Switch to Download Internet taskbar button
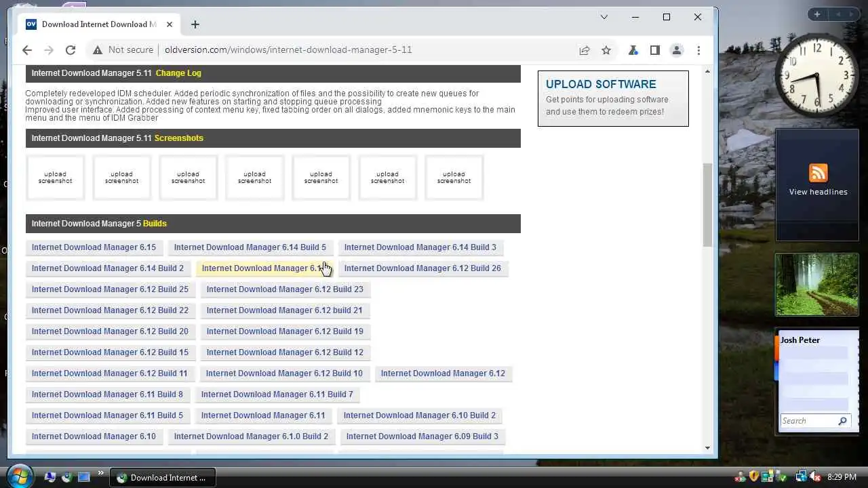This screenshot has height=488, width=868. 163,477
